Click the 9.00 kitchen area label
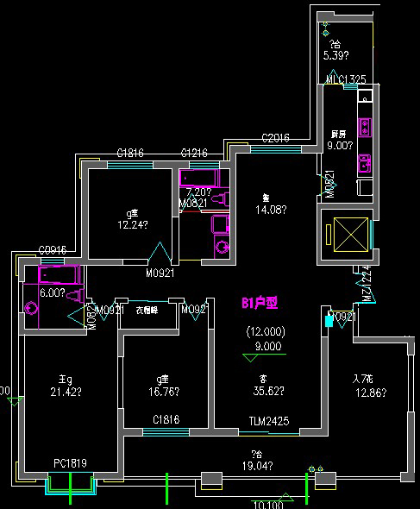Viewport: 420px width, 509px height. [x=340, y=146]
